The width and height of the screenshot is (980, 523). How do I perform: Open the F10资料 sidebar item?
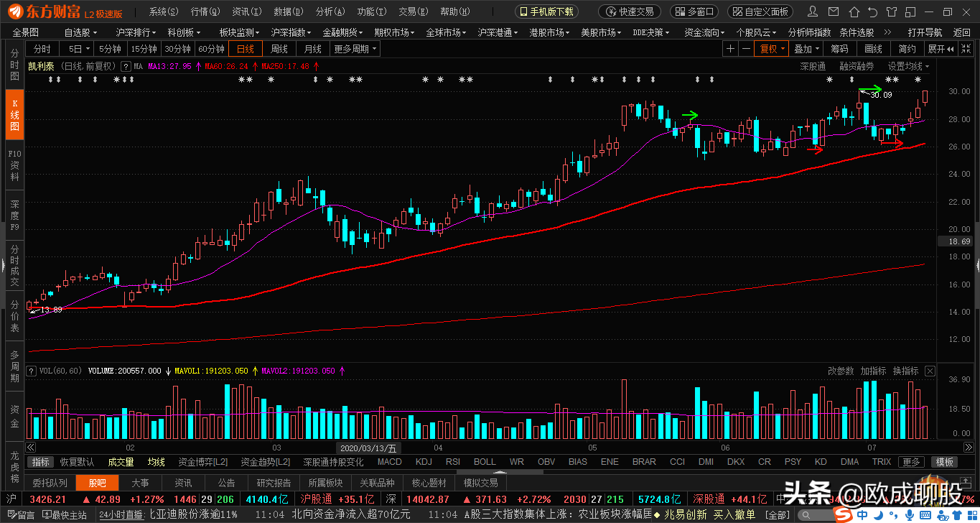tap(14, 165)
